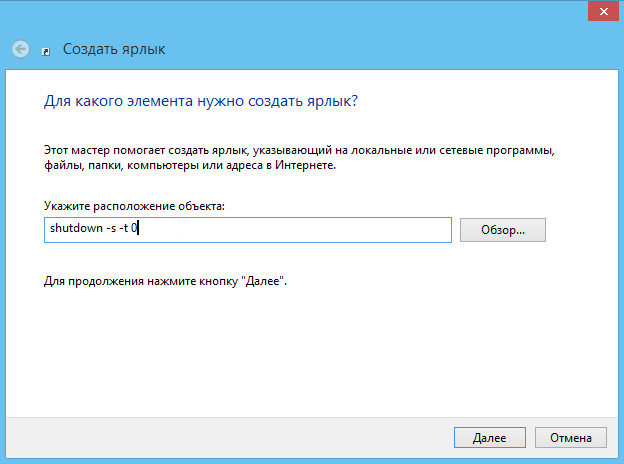Close the Создать ярлык wizard window

(603, 12)
